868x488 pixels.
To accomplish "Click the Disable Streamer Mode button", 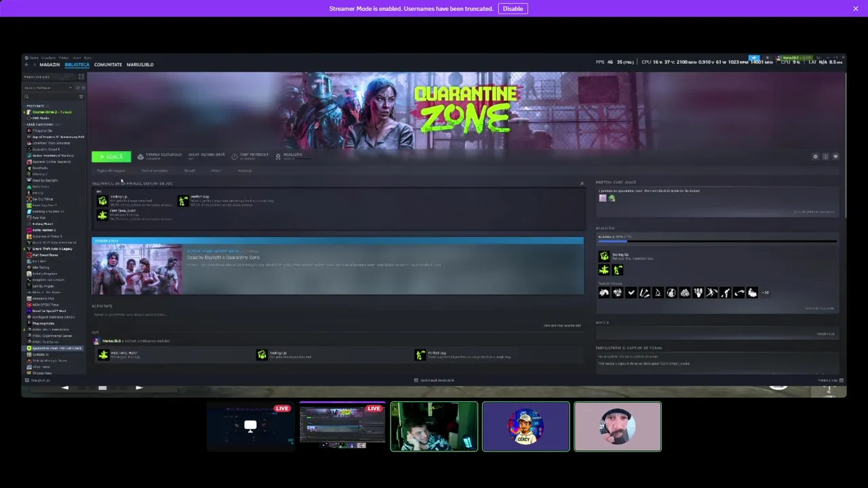I will [513, 9].
